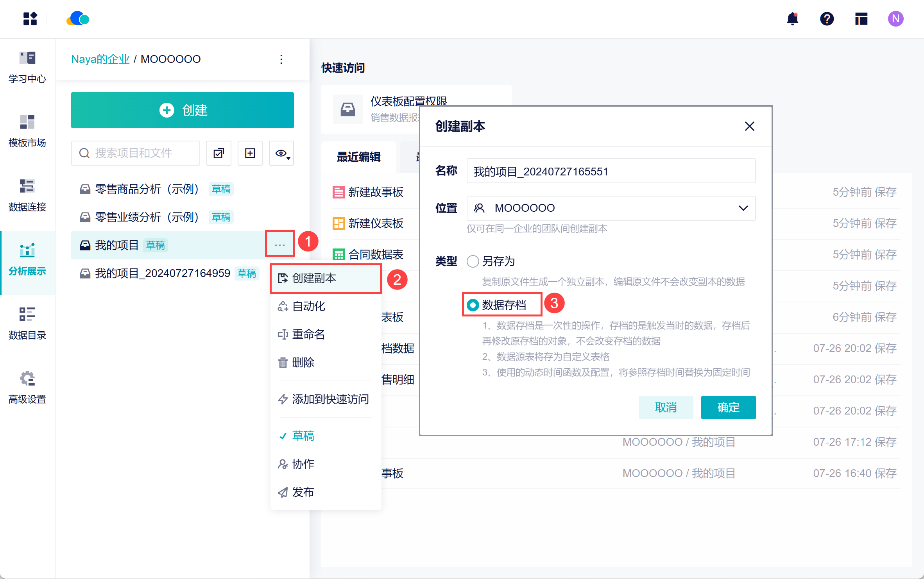This screenshot has height=579, width=924.
Task: Select the 另存为 radio option
Action: [473, 261]
